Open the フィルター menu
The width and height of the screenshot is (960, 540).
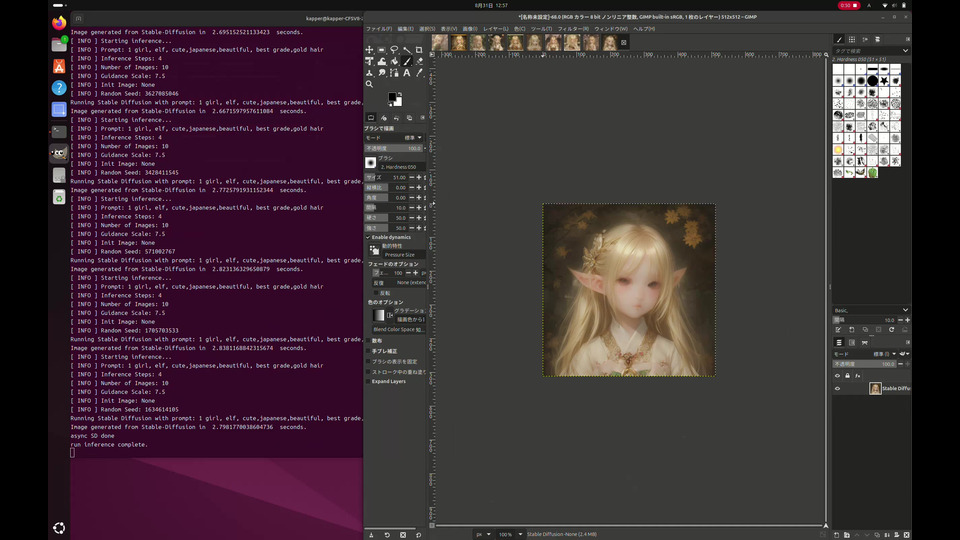click(x=573, y=28)
